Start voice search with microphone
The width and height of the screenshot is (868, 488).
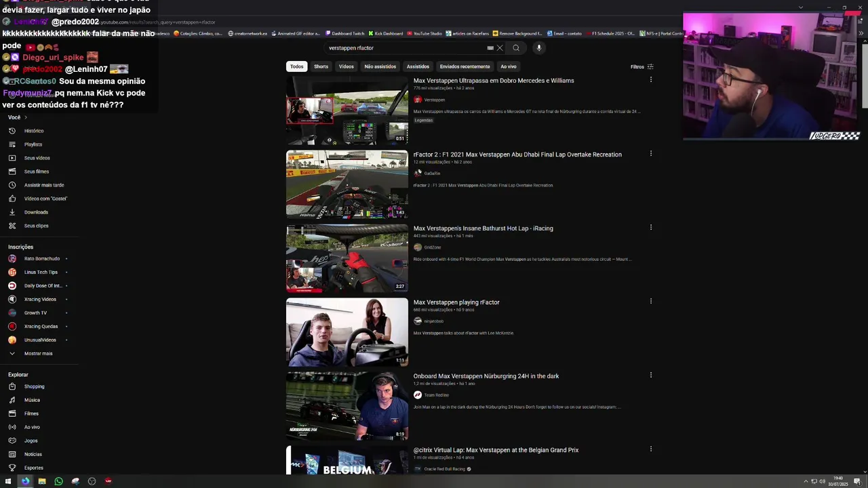(539, 48)
